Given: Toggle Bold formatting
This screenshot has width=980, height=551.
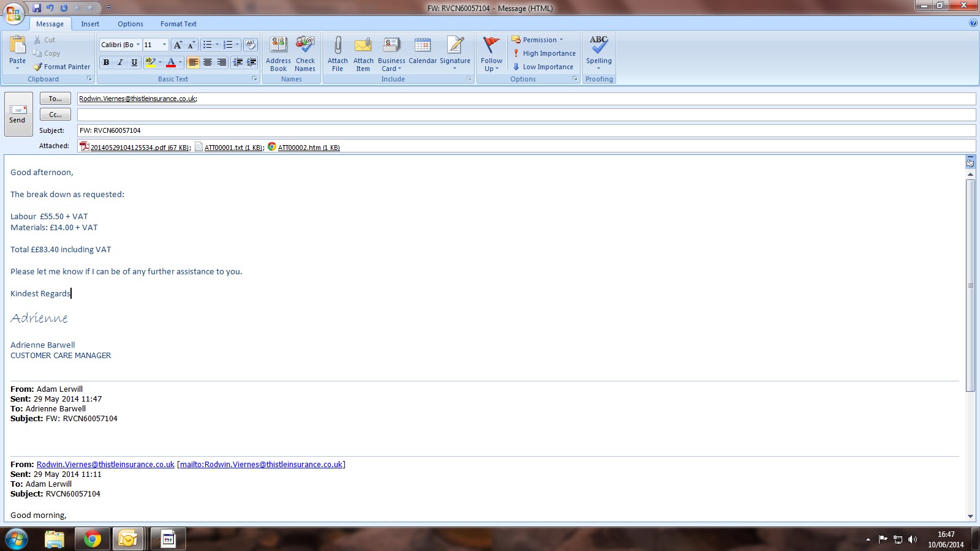Looking at the screenshot, I should pos(106,62).
